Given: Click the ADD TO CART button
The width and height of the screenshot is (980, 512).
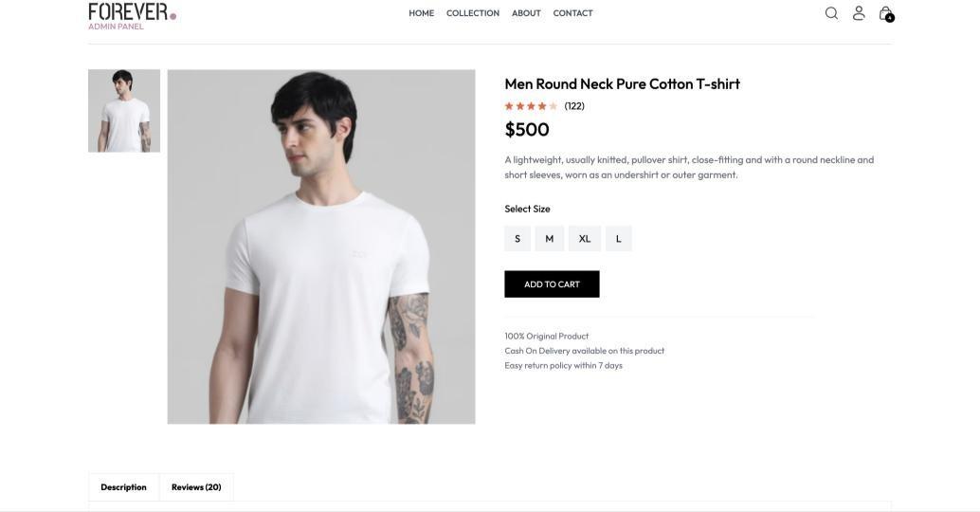Looking at the screenshot, I should 552,283.
